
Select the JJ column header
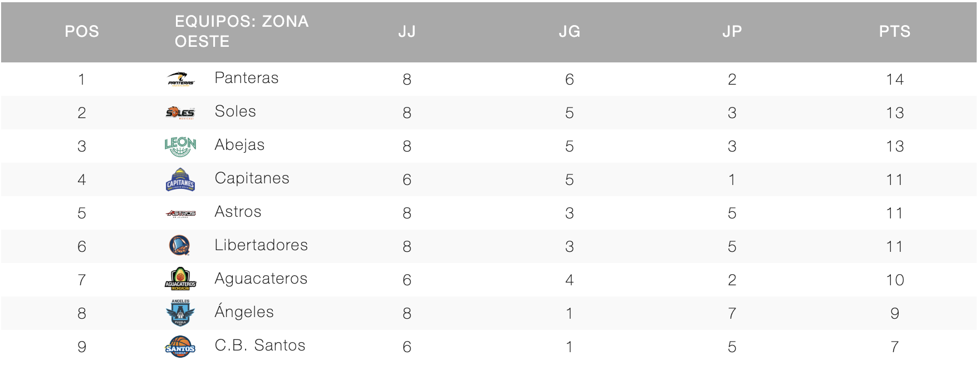tap(407, 32)
